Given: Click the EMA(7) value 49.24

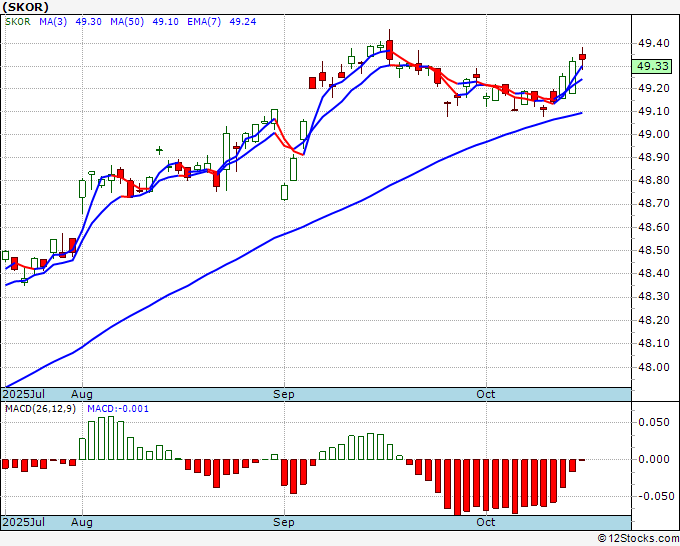Looking at the screenshot, I should 242,22.
